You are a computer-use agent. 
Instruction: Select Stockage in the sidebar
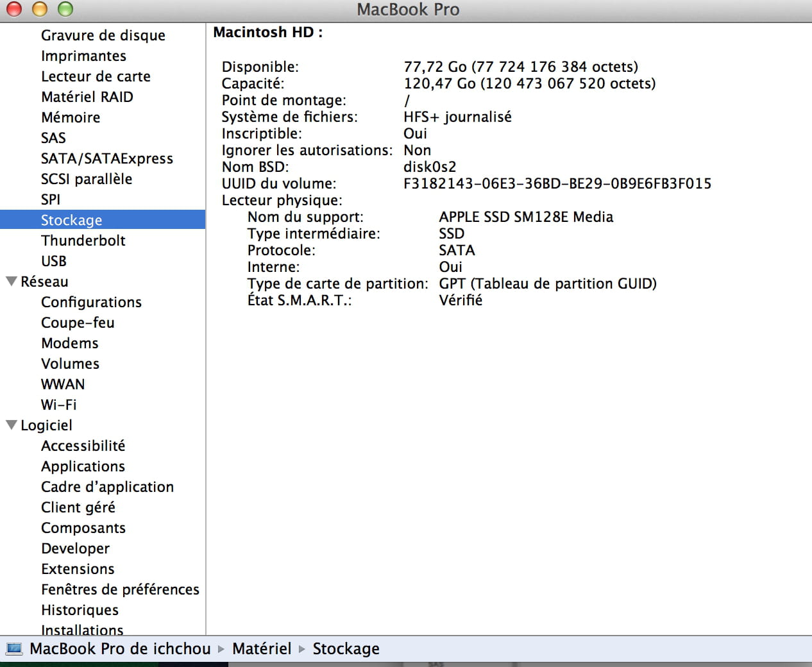71,220
